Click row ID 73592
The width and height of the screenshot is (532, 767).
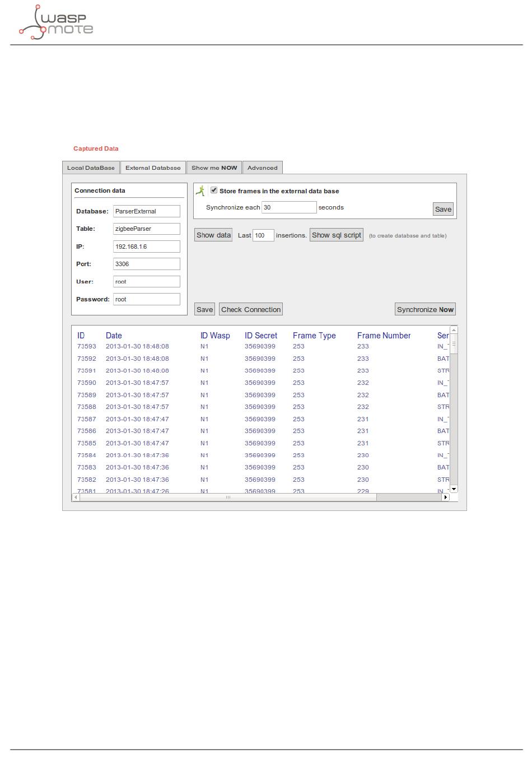coord(87,359)
